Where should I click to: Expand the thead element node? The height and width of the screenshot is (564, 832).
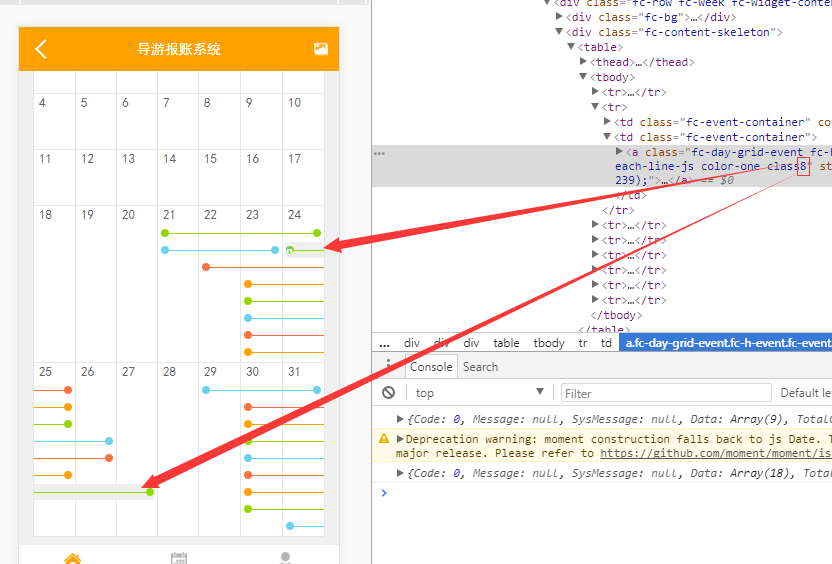[x=584, y=62]
